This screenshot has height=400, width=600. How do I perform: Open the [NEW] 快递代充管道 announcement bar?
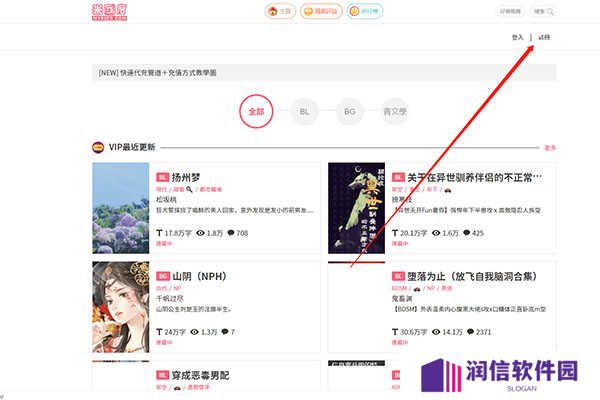324,72
